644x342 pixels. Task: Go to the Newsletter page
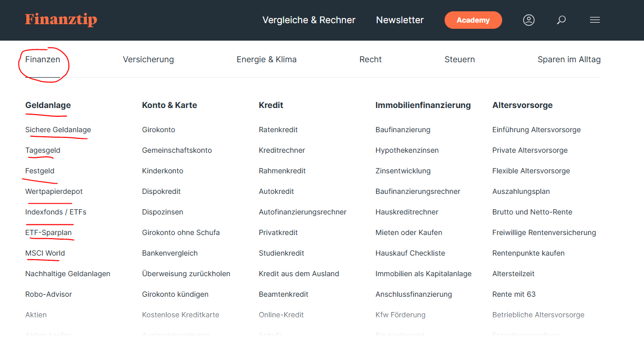coord(400,20)
